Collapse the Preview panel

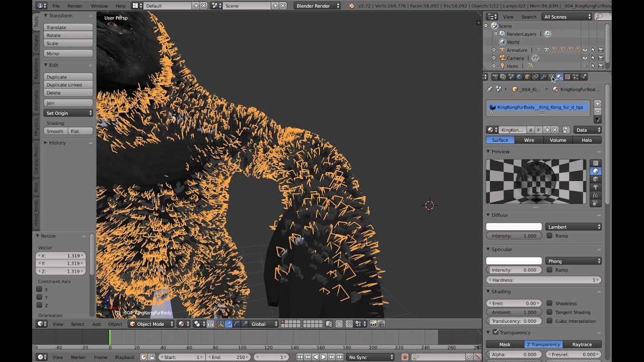pos(488,151)
